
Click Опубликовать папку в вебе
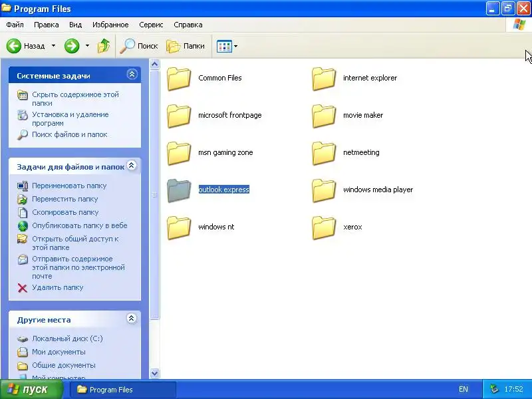tap(80, 225)
